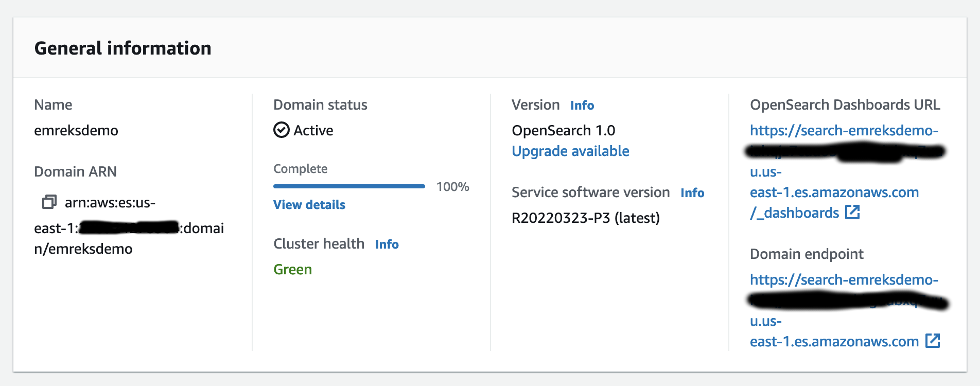Image resolution: width=980 pixels, height=386 pixels.
Task: Open the Upgrade available link
Action: (x=570, y=151)
